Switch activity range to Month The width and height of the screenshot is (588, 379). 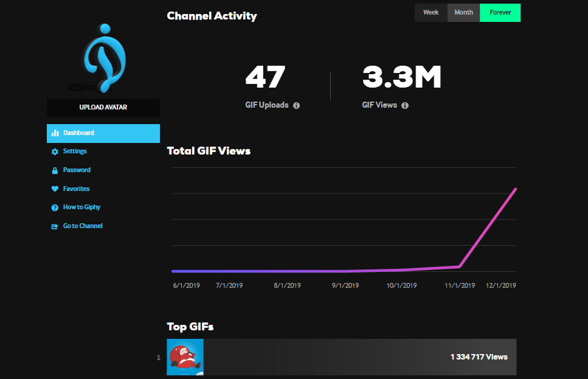(x=463, y=13)
